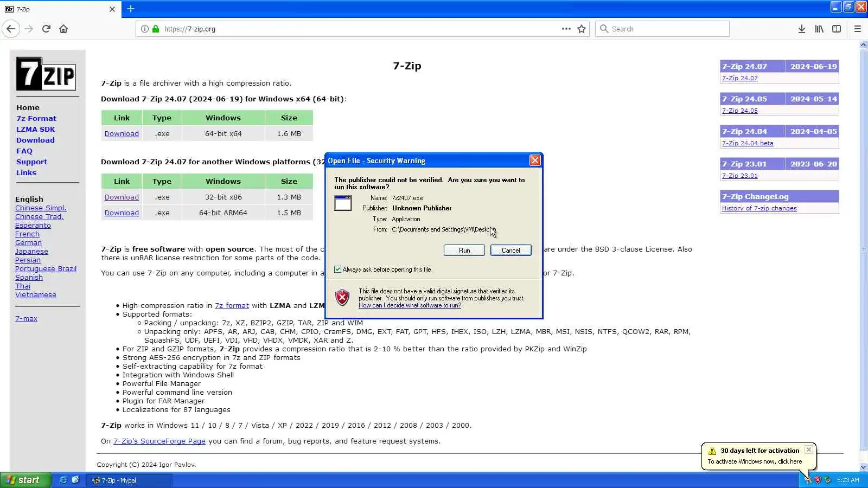The width and height of the screenshot is (868, 488).
Task: Click the browser forward arrow
Action: point(29,29)
